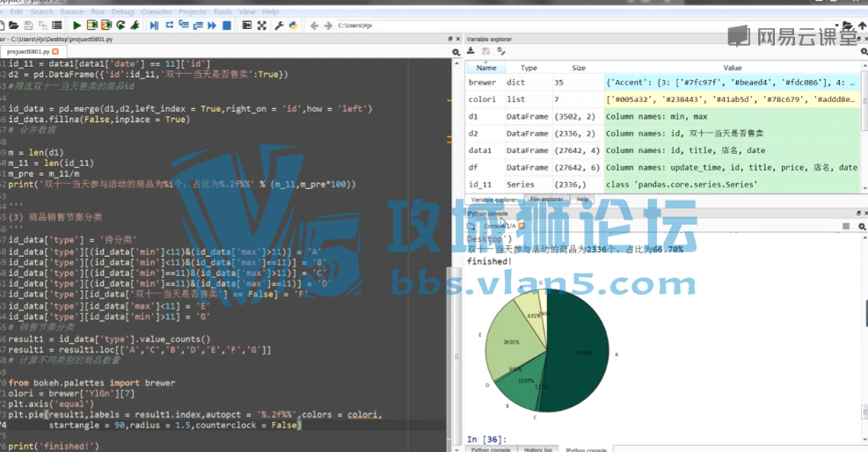Viewport: 868px width, 452px height.
Task: Import data icon in Variable explorer
Action: [471, 52]
